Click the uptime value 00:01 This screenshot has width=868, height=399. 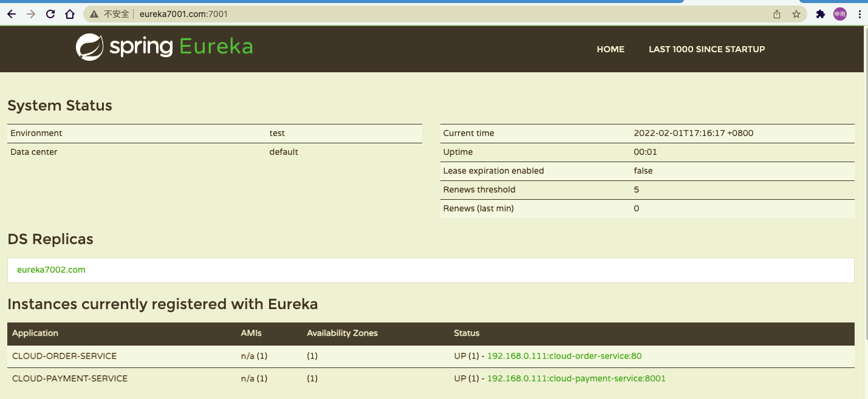click(x=645, y=152)
